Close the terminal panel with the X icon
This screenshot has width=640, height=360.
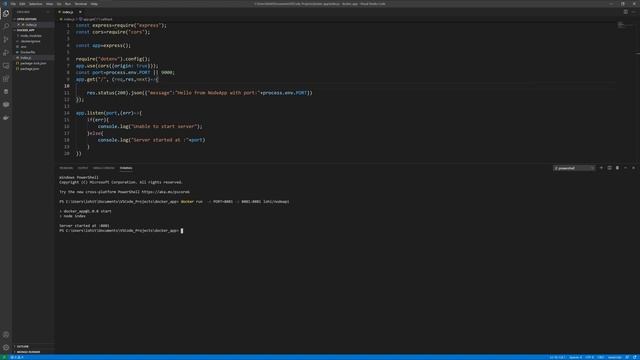[x=633, y=168]
